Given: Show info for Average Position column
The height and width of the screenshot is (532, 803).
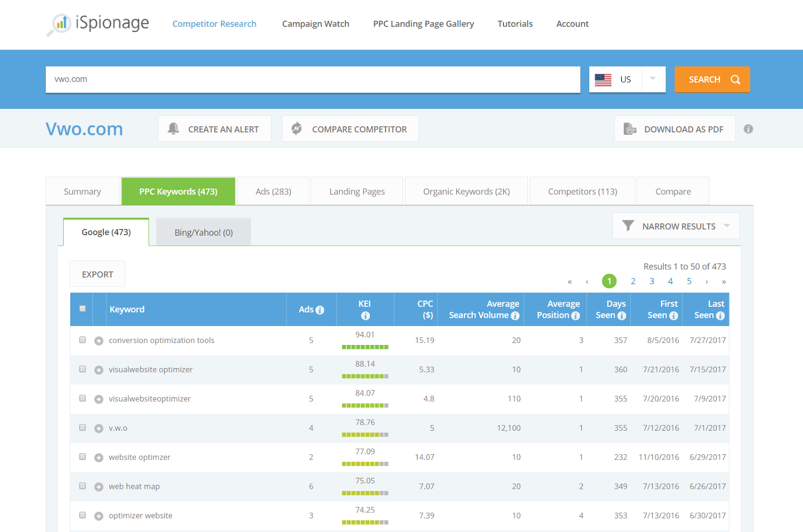Looking at the screenshot, I should (x=576, y=316).
